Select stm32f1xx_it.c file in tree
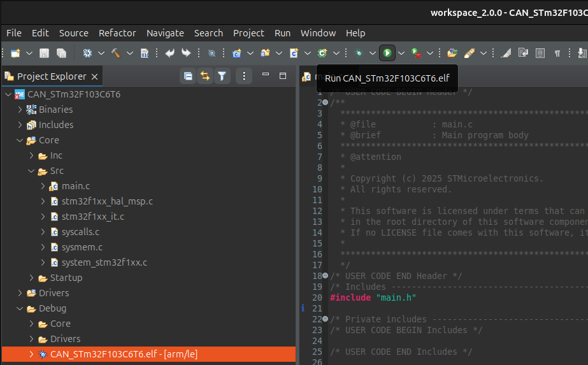 tap(92, 217)
